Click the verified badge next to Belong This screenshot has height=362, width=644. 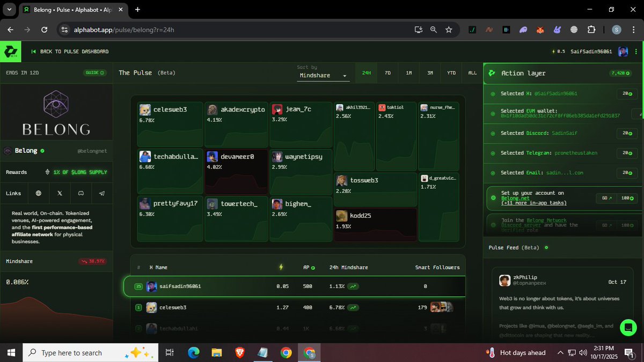[x=42, y=151]
